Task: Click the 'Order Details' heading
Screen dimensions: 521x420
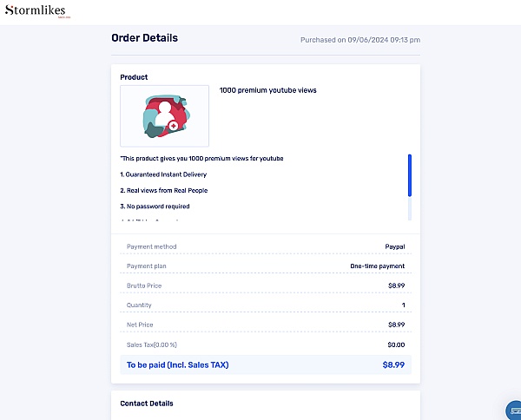Action: [x=144, y=38]
